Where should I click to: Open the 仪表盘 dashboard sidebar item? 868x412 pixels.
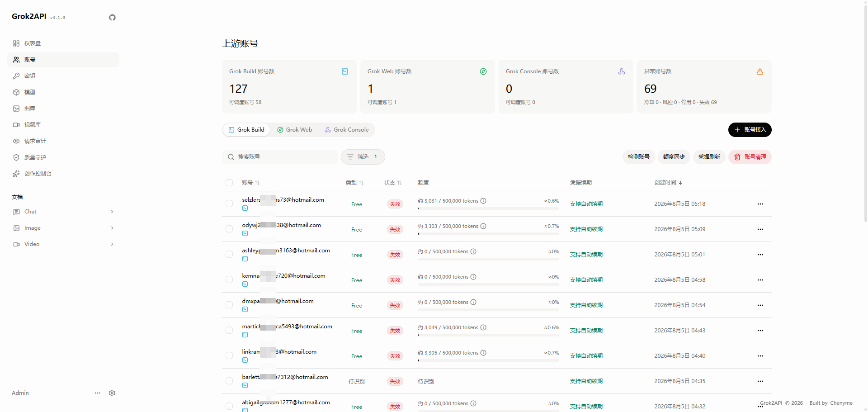coord(63,43)
